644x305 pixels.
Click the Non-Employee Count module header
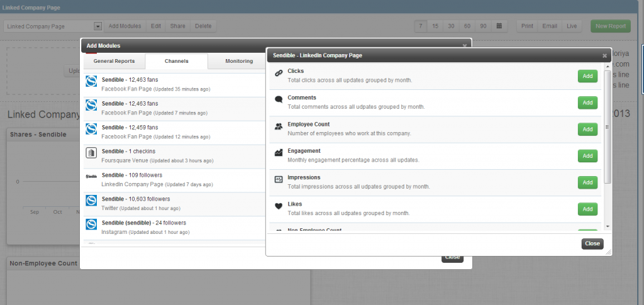[x=44, y=263]
